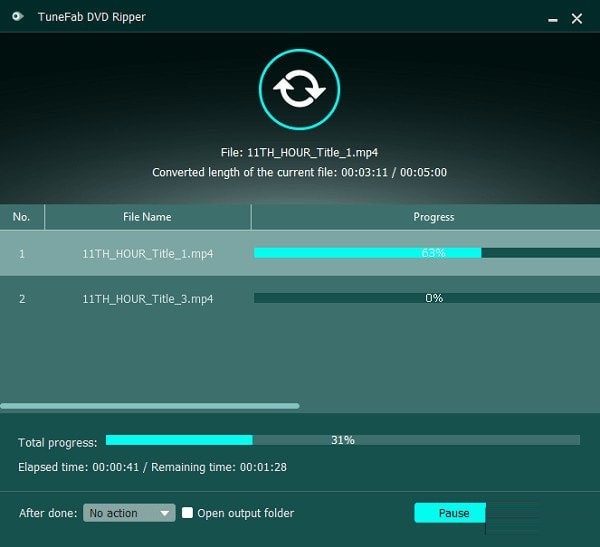600x547 pixels.
Task: Tick the Open output folder checkbox
Action: click(x=187, y=513)
